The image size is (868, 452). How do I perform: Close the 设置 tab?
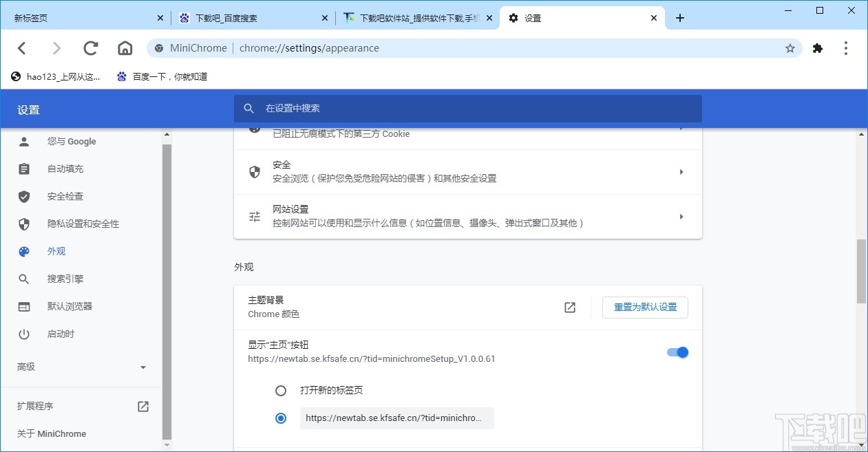654,18
